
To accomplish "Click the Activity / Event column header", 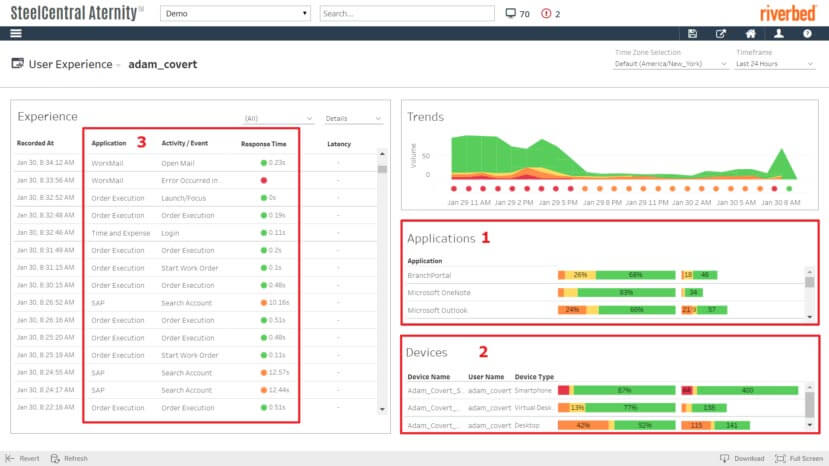I will [x=185, y=143].
